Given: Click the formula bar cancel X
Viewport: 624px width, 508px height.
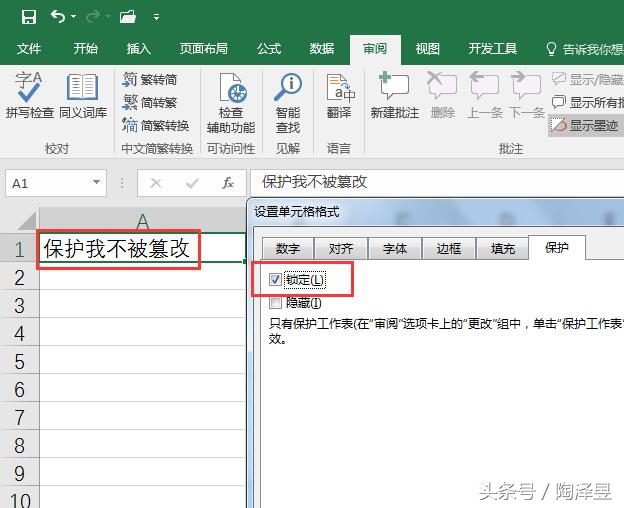Looking at the screenshot, I should [156, 183].
